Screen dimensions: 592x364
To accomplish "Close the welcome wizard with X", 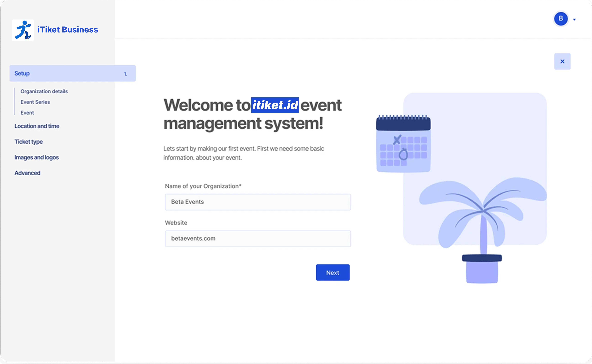I will (562, 61).
